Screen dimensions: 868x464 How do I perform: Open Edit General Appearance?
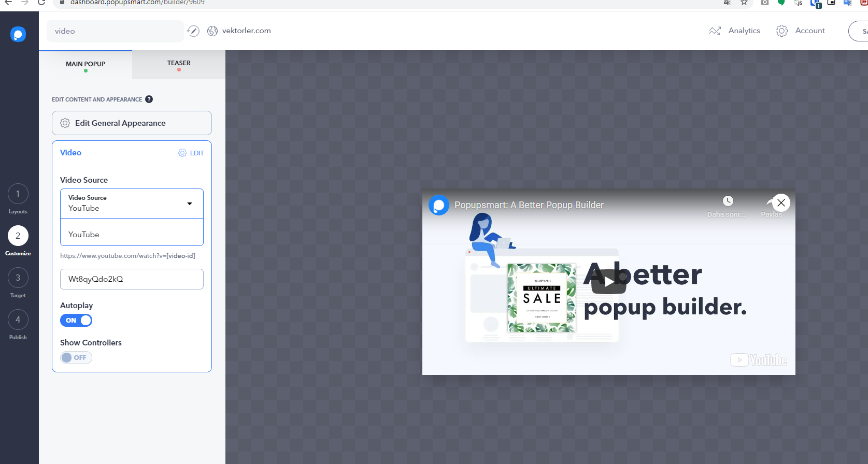pos(132,123)
